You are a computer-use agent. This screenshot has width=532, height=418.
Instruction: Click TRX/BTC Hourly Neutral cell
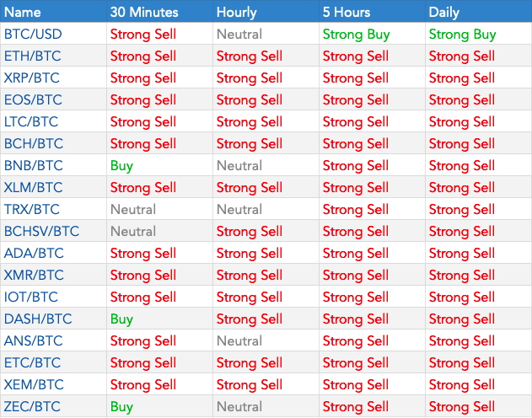click(x=239, y=210)
